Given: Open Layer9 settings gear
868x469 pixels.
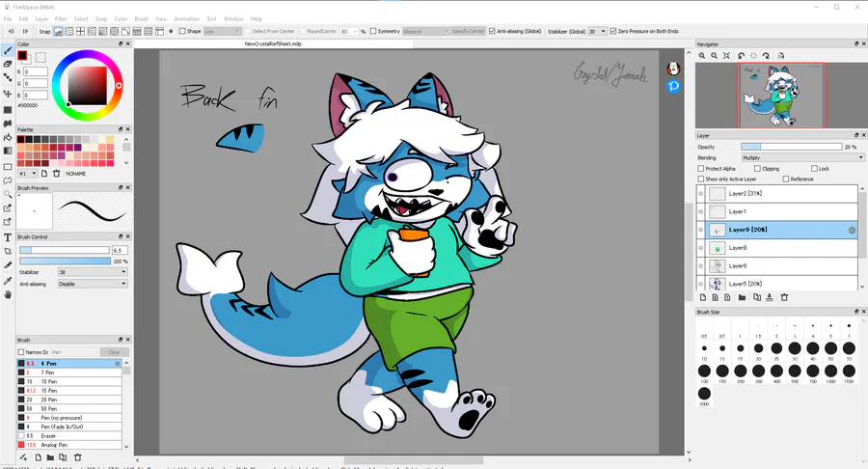Looking at the screenshot, I should coord(852,230).
